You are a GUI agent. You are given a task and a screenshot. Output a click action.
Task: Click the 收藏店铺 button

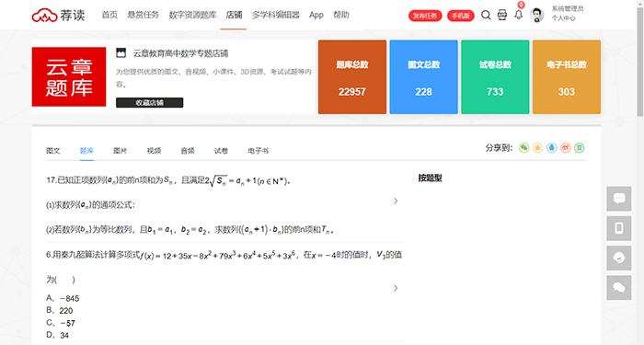(149, 103)
